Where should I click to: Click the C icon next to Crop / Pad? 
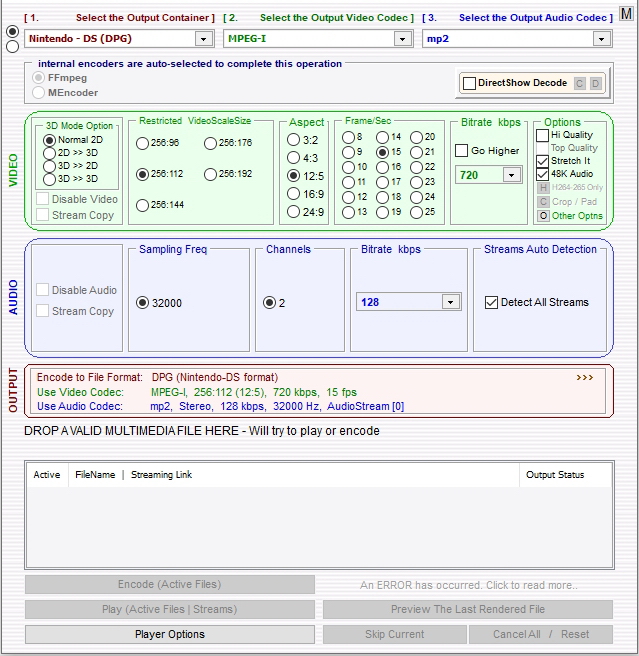(543, 201)
